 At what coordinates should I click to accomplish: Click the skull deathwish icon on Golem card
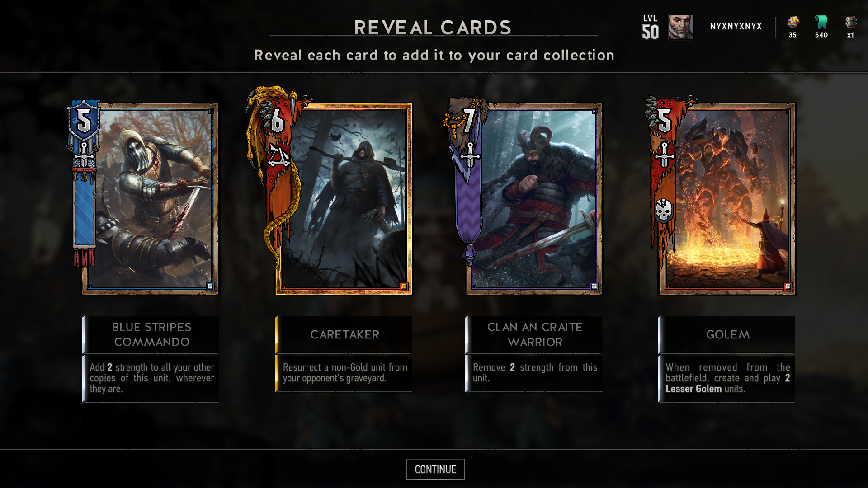664,210
